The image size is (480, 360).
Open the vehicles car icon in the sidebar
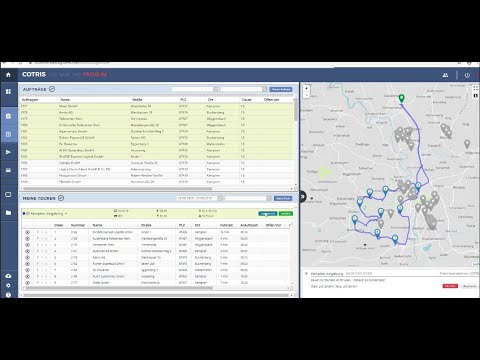click(8, 170)
